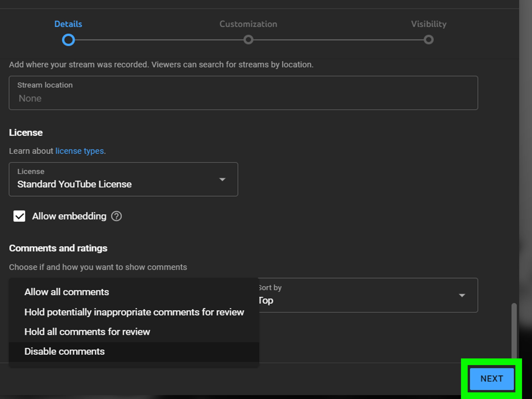Go to the Customization step
The height and width of the screenshot is (399, 532).
(248, 24)
